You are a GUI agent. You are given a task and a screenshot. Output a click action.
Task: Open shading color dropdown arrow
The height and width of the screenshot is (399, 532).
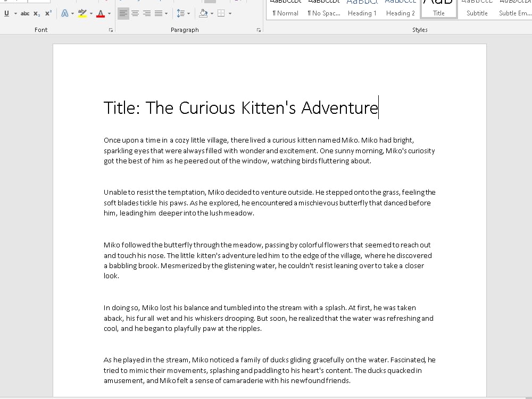coord(212,14)
